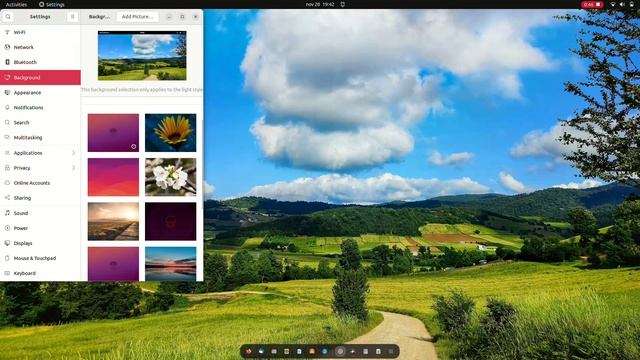Open the blue round Help dock icon
Screen dimensions: 640x360
(x=324, y=351)
